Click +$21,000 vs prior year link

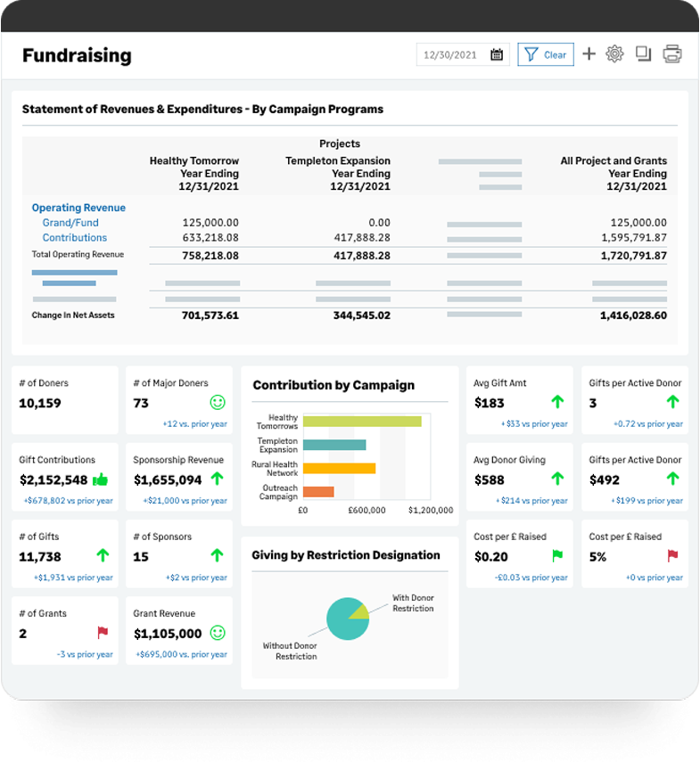pyautogui.click(x=185, y=501)
